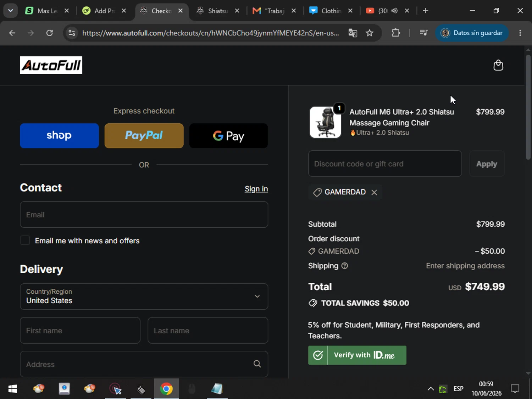Image resolution: width=532 pixels, height=399 pixels.
Task: Click the browser forward arrow
Action: (x=31, y=33)
